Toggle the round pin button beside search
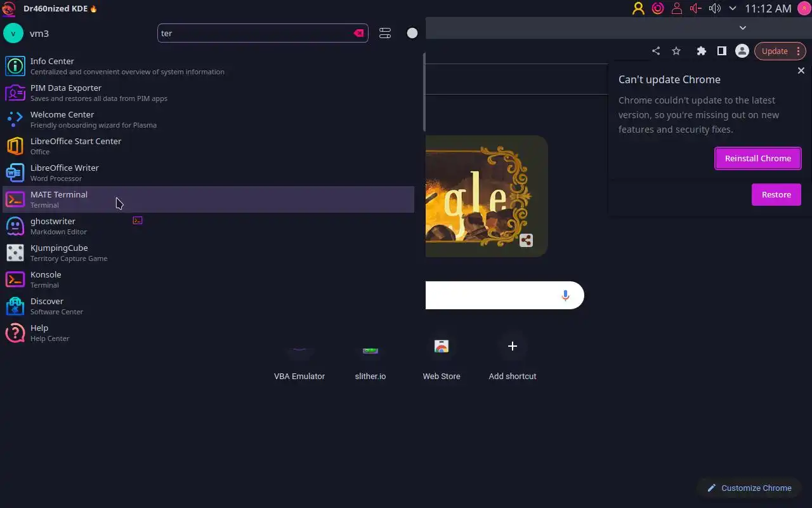Screen dimensions: 812x508 pos(412,33)
